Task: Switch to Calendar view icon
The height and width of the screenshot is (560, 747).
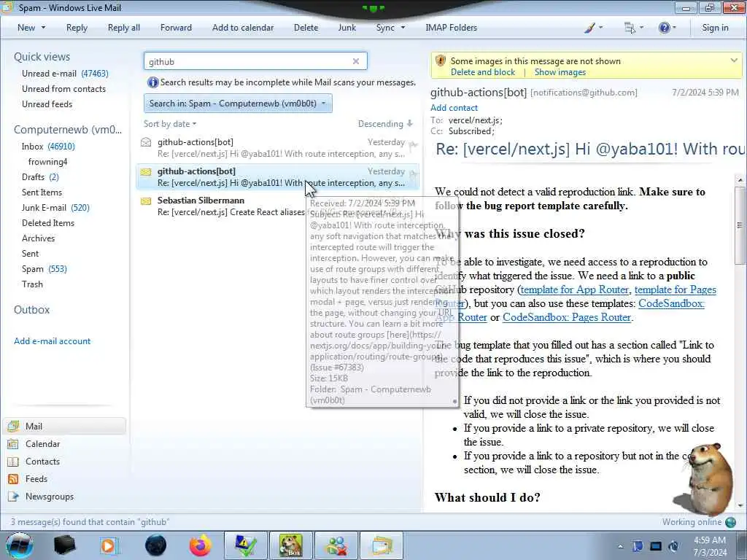Action: pyautogui.click(x=13, y=444)
